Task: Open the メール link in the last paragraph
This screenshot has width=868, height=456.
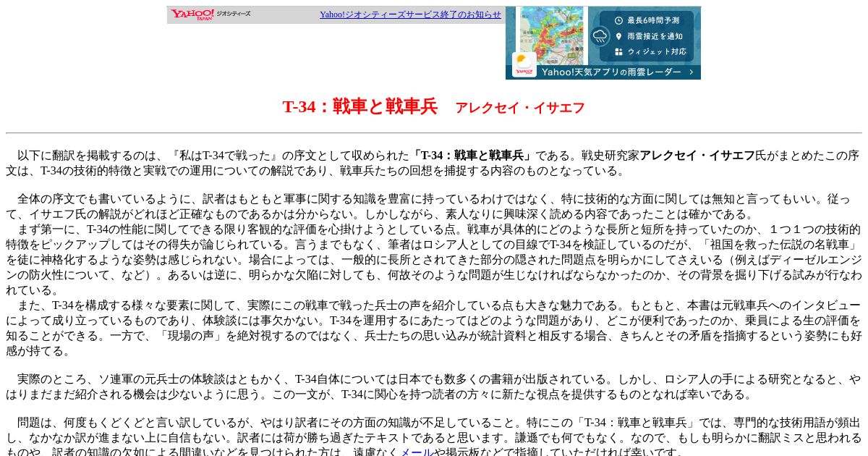Action: point(417,452)
